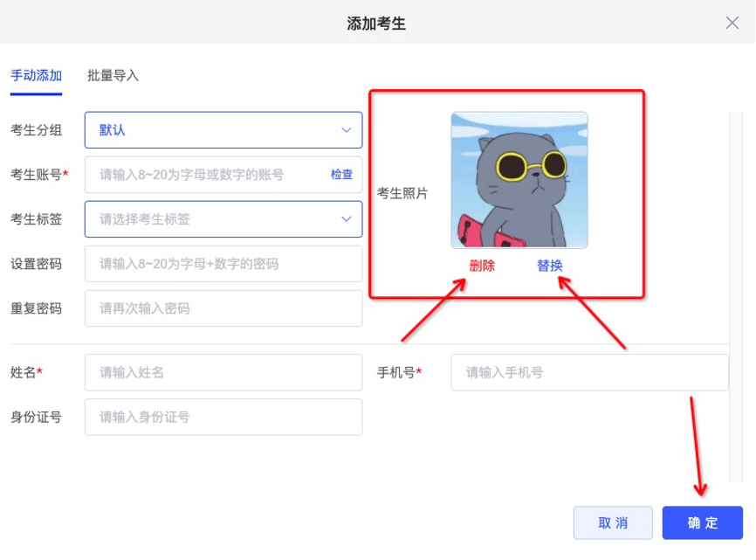Click the dialog vertical scrollbar track
Image resolution: width=756 pixels, height=560 pixels.
[736, 297]
